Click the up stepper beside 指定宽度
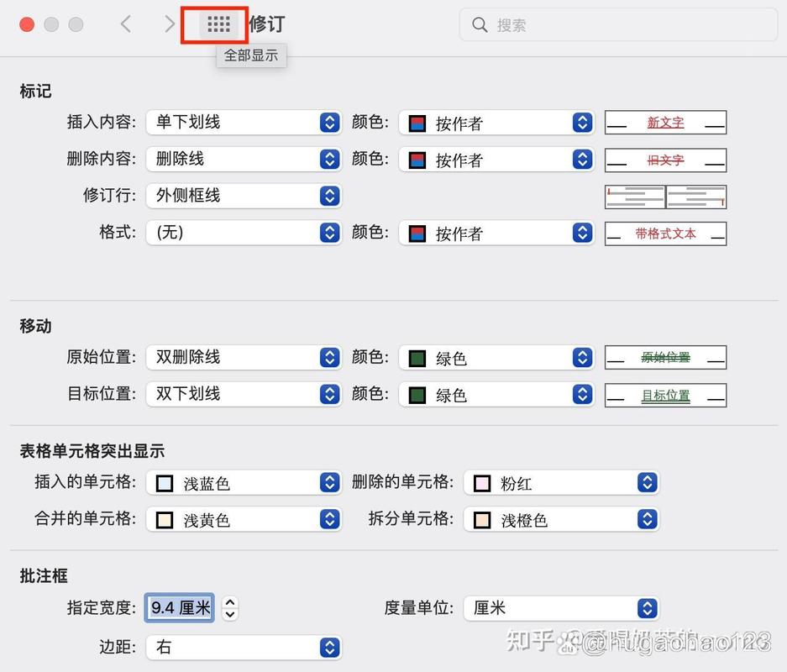The width and height of the screenshot is (787, 672). (229, 602)
